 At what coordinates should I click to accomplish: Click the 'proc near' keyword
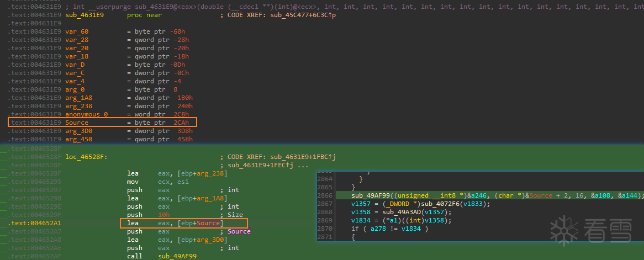point(145,15)
